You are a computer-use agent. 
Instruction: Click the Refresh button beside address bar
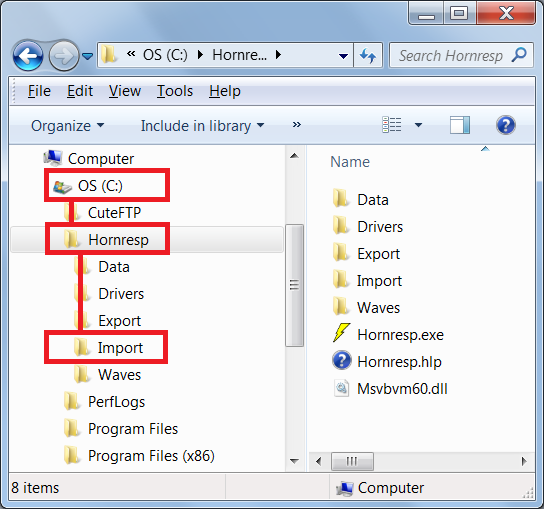368,55
